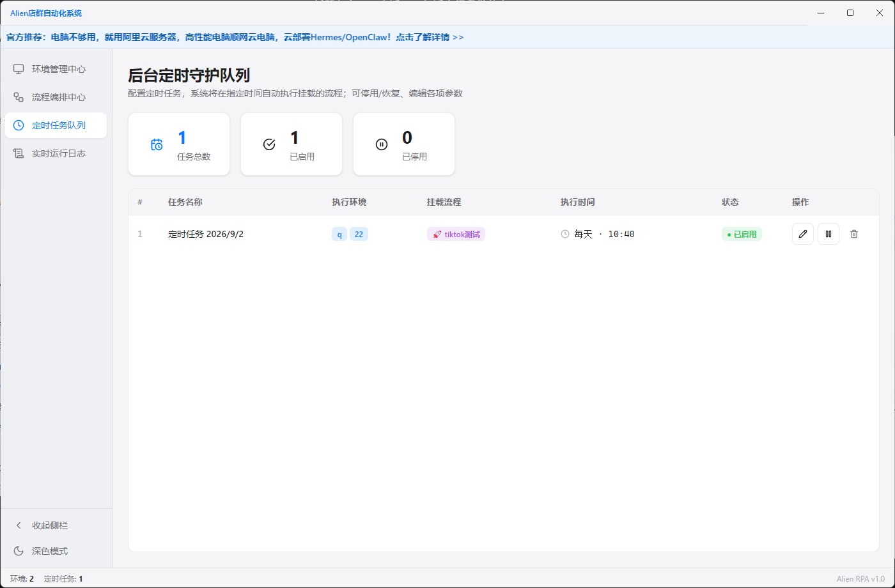This screenshot has width=895, height=588.
Task: Click the task name 定时任务 2026/9/2
Action: point(206,234)
